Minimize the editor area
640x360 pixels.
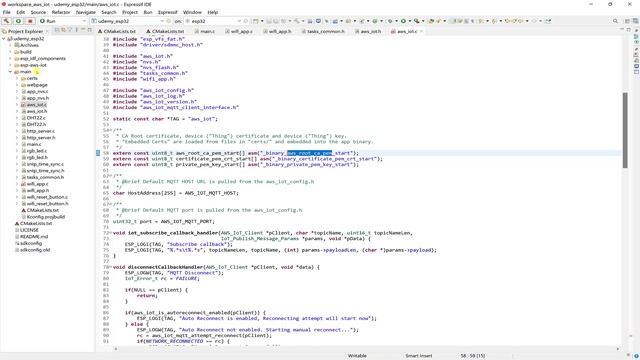tap(622, 30)
